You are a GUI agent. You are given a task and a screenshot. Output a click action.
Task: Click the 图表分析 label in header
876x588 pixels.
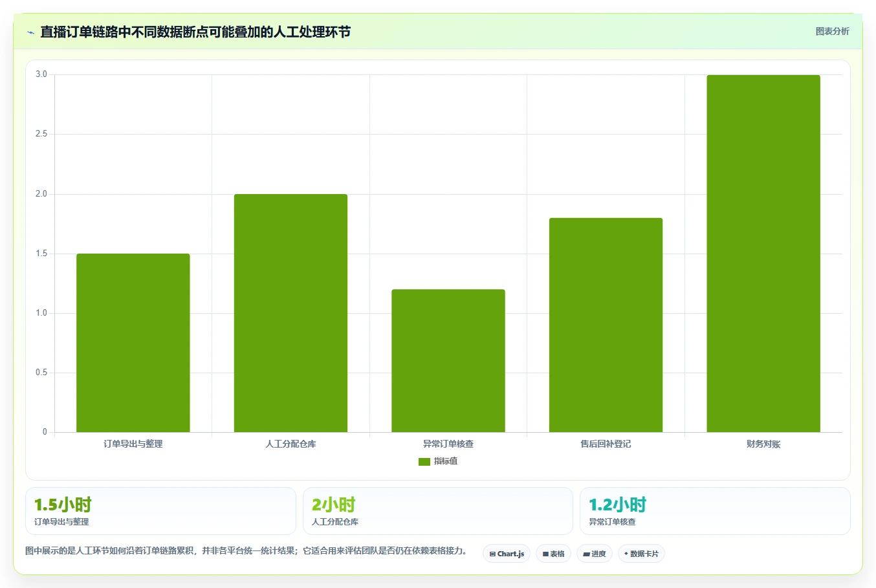click(832, 31)
